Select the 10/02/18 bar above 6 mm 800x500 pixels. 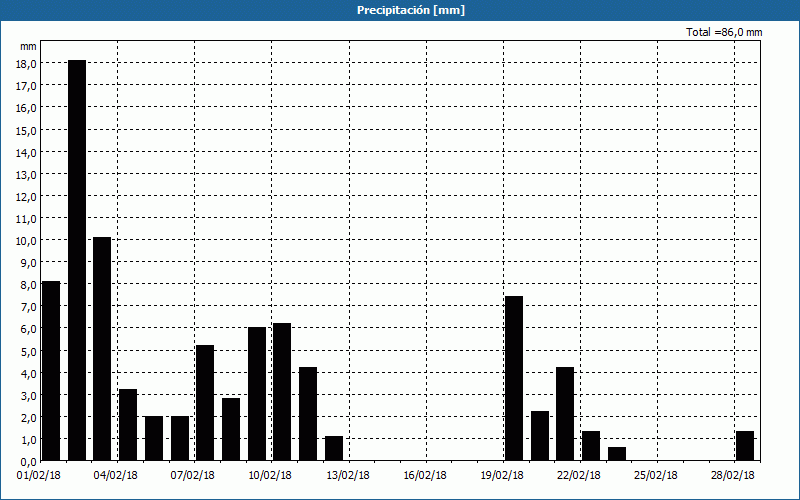(x=282, y=392)
